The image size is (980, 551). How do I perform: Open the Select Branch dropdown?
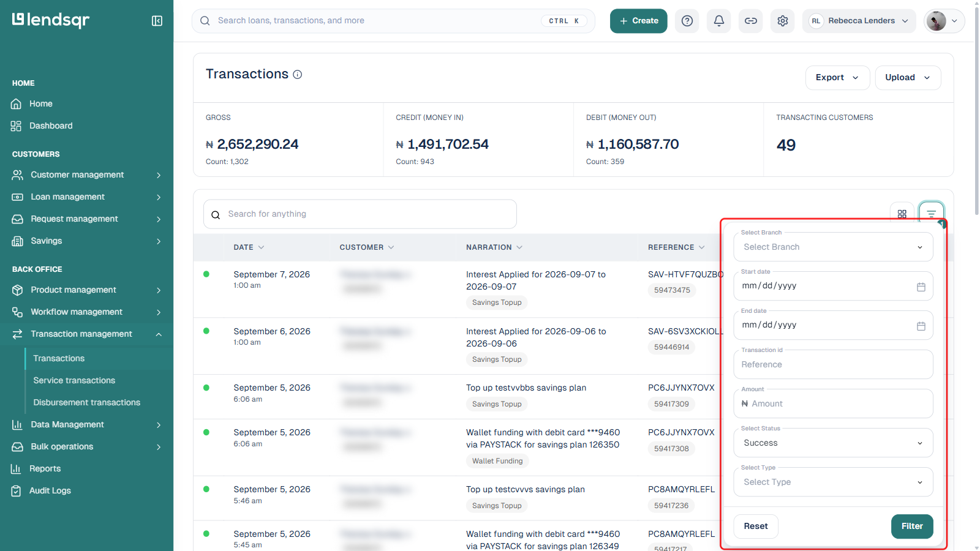(833, 247)
